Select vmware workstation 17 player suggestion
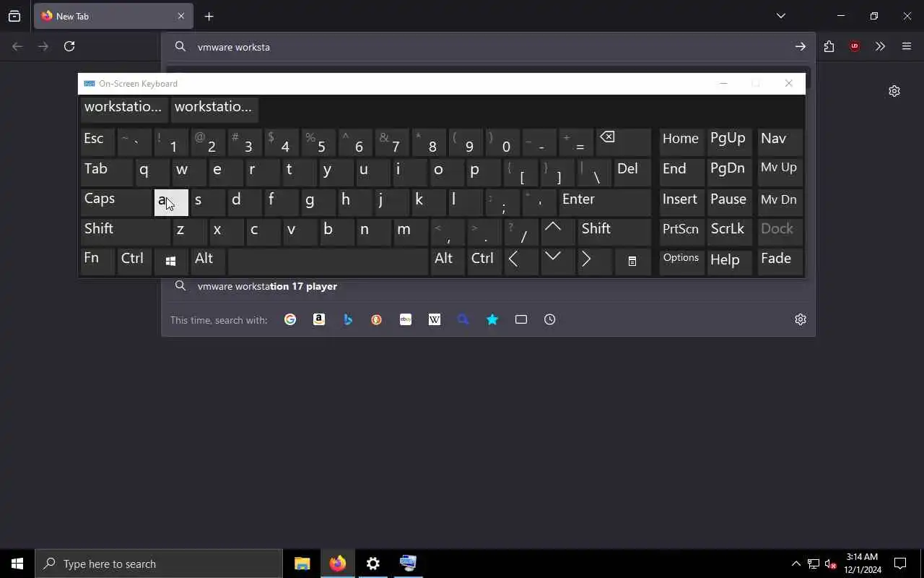The width and height of the screenshot is (924, 578). coord(488,286)
